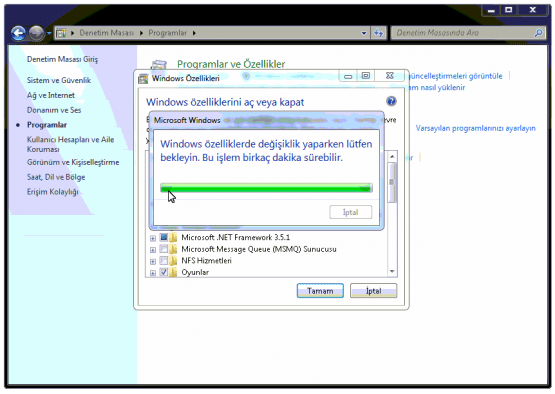
Task: Click the Programlar ve Özellikler icon
Action: 159,65
